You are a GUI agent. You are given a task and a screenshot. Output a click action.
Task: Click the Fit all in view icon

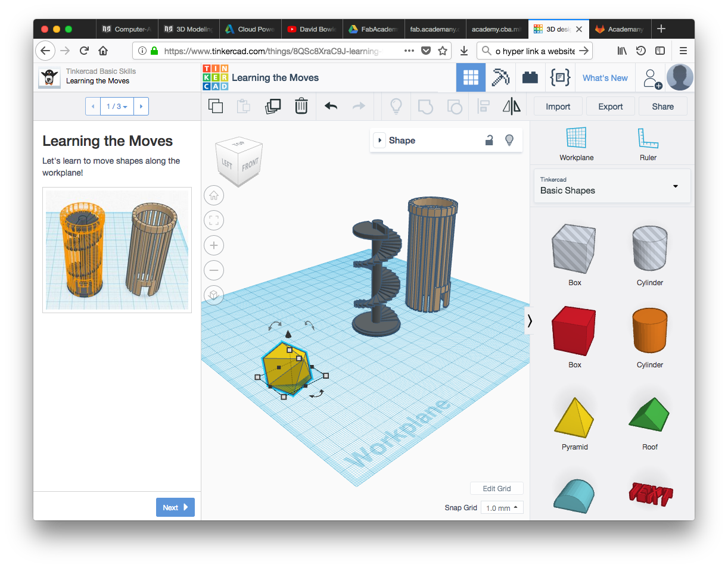click(x=214, y=220)
